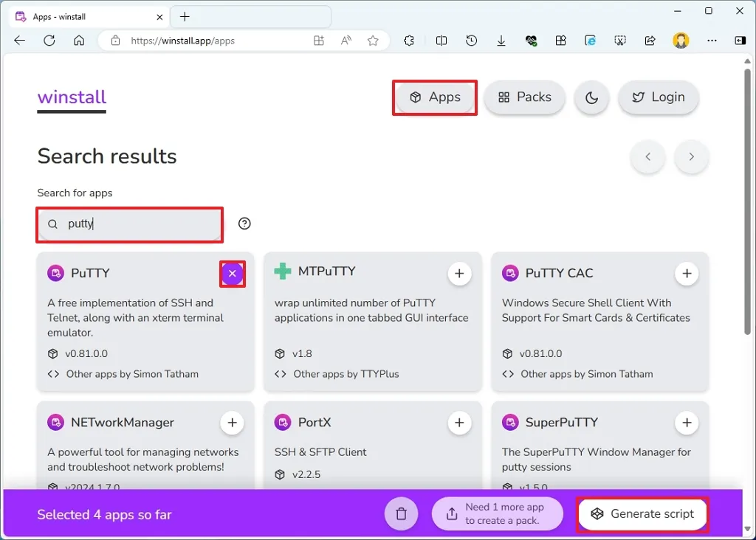Toggle split screen view
This screenshot has height=540, width=756.
pyautogui.click(x=441, y=41)
